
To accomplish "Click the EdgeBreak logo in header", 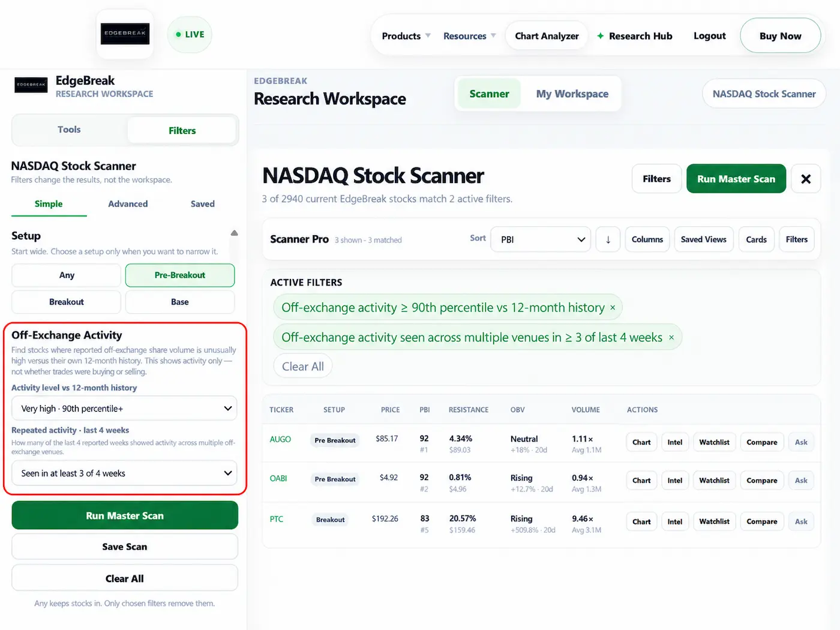I will (x=125, y=34).
